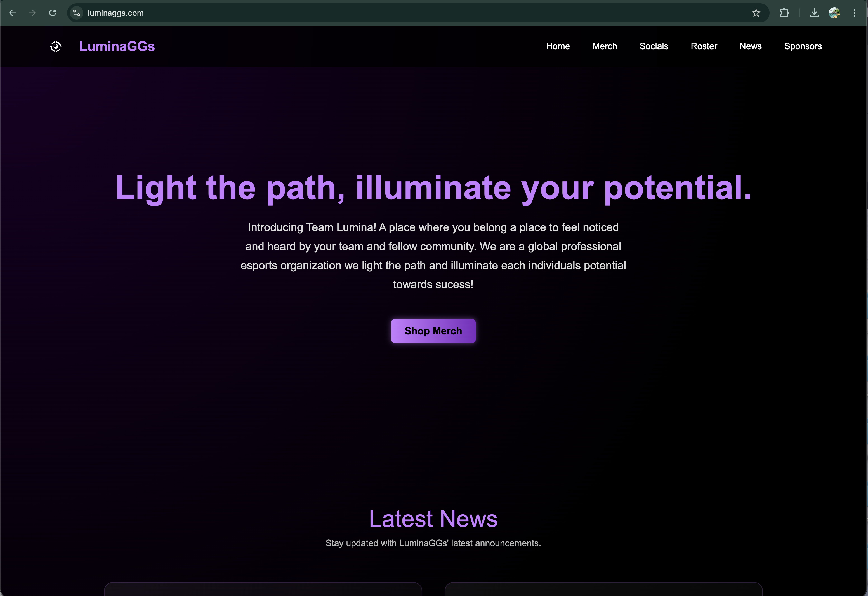
Task: Click the LuminaGGs site title text
Action: point(117,46)
